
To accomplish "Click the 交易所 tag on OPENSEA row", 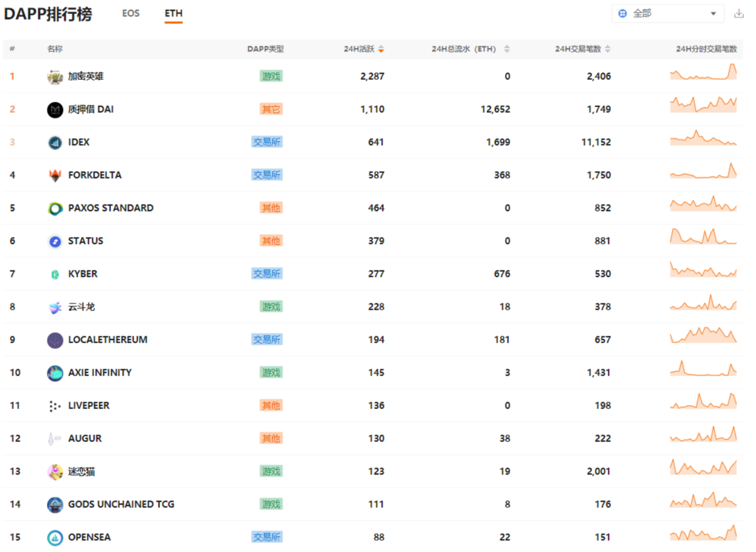I will pos(267,538).
